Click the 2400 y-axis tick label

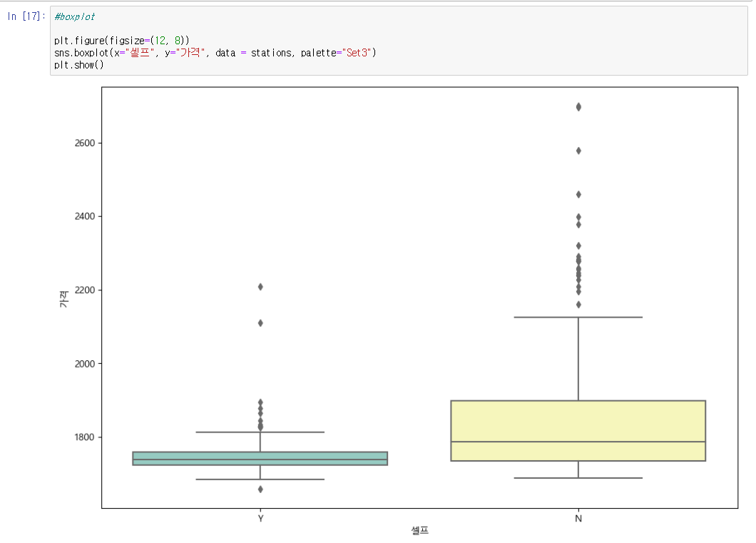pyautogui.click(x=85, y=216)
